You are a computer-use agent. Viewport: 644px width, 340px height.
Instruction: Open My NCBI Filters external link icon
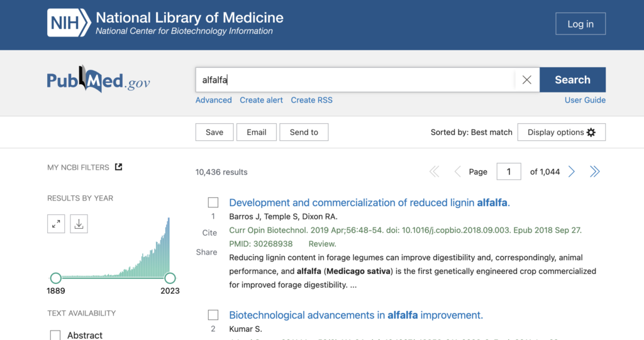coord(118,167)
